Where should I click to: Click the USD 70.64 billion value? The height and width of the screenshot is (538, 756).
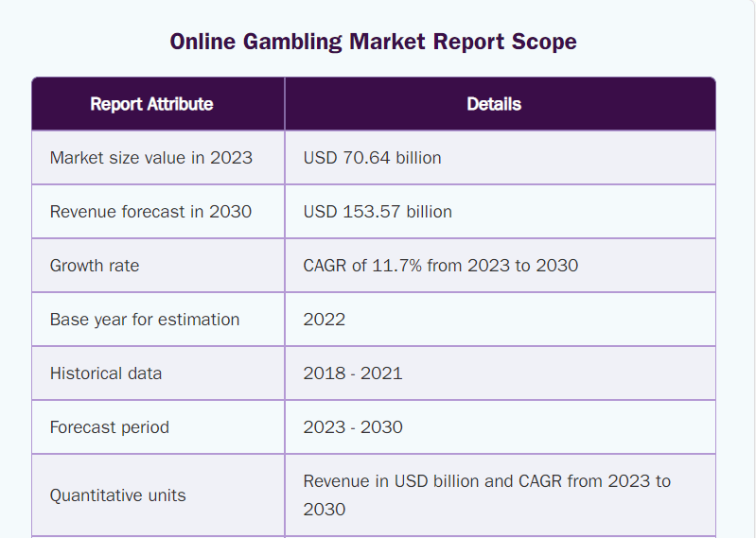coord(372,158)
